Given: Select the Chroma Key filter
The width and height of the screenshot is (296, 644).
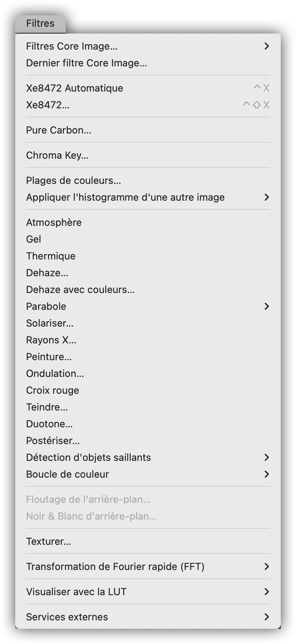Looking at the screenshot, I should pyautogui.click(x=57, y=155).
